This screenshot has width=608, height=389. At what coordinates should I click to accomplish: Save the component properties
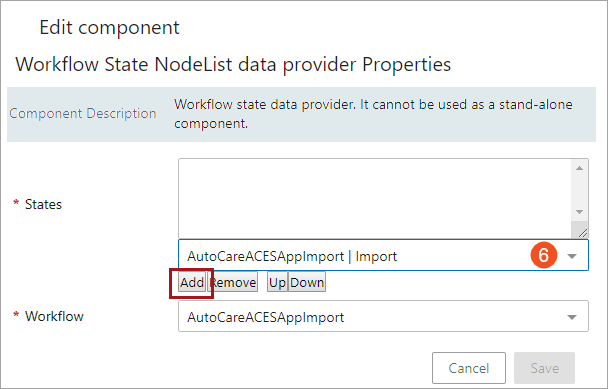pyautogui.click(x=544, y=368)
